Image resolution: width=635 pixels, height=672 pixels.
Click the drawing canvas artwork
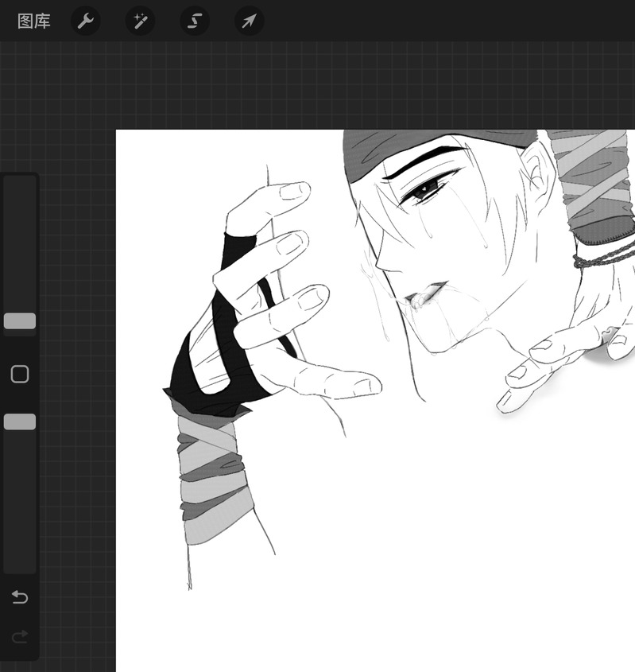(x=375, y=400)
